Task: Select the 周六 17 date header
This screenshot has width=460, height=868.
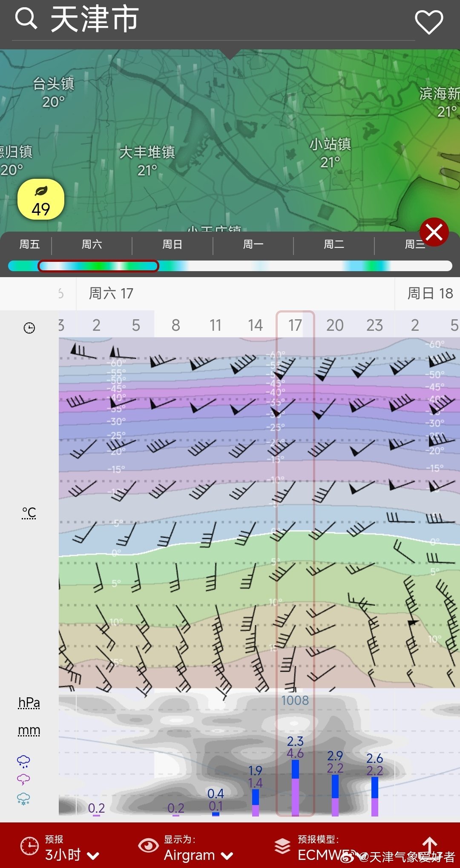Action: tap(111, 293)
